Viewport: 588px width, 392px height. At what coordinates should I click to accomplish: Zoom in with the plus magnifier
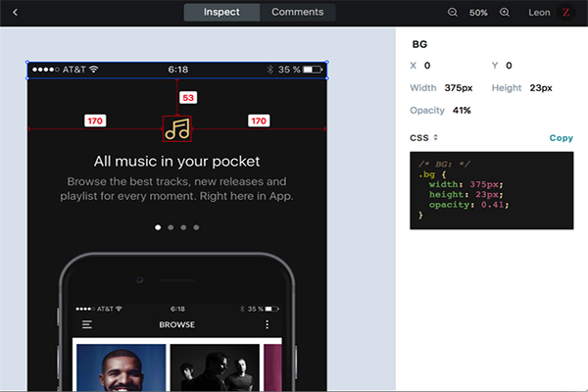(x=505, y=13)
